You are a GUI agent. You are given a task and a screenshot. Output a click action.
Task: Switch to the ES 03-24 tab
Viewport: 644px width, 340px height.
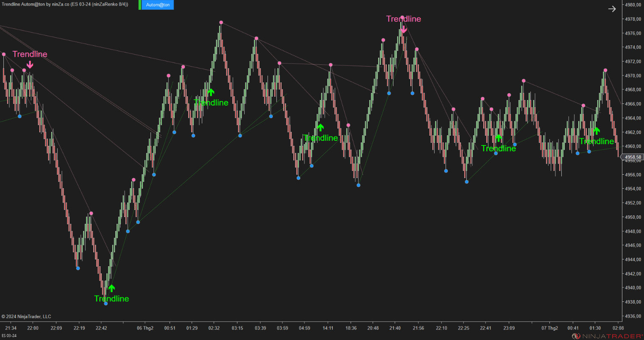(x=9, y=334)
